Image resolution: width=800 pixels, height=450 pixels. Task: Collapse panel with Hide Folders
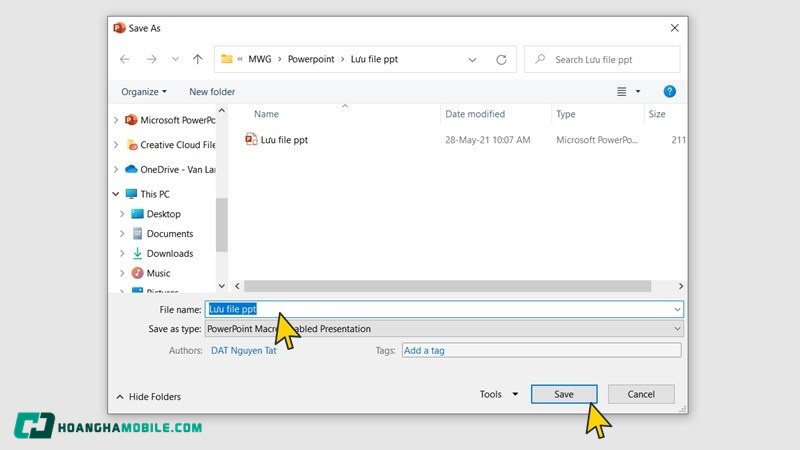(x=149, y=397)
